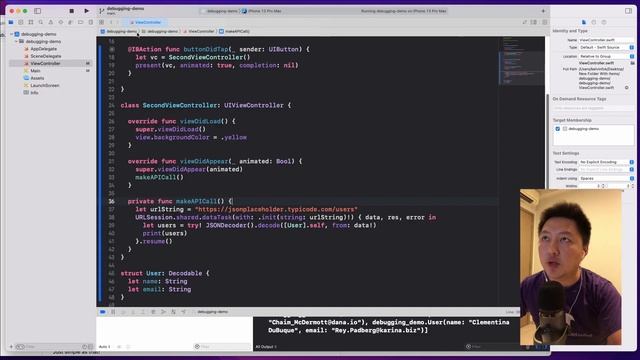Open the Project navigator folder icon
Screen dimensions: 640x360
11,22
